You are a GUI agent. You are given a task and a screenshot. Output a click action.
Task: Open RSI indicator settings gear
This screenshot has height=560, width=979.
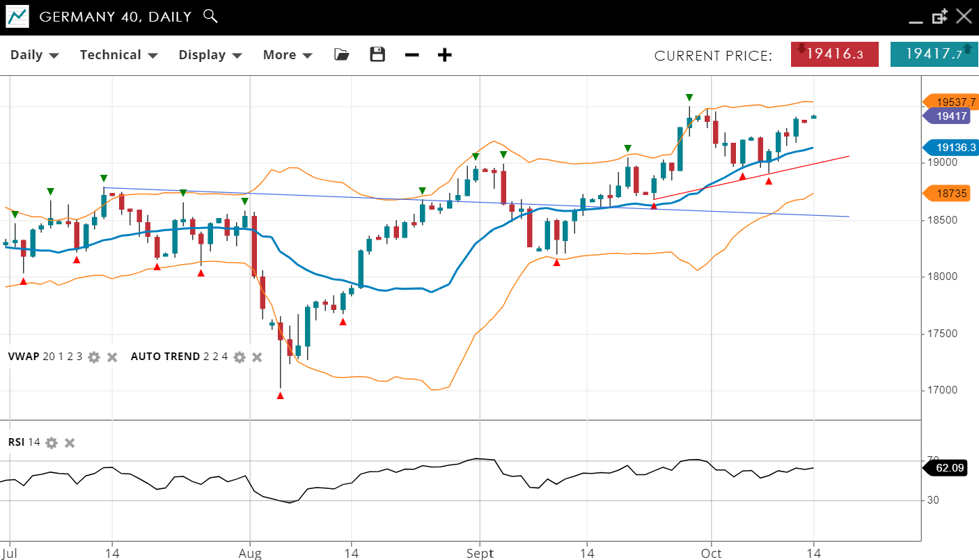point(52,443)
